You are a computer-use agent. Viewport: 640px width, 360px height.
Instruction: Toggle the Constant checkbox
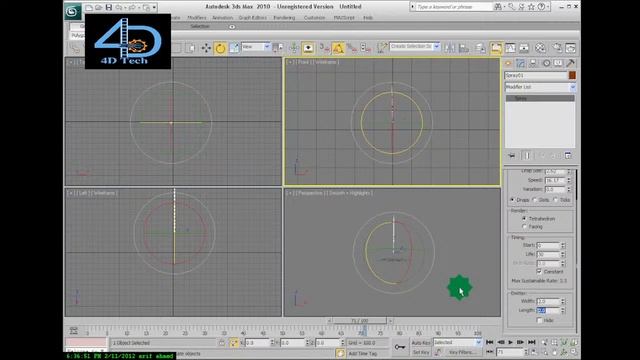pos(539,271)
